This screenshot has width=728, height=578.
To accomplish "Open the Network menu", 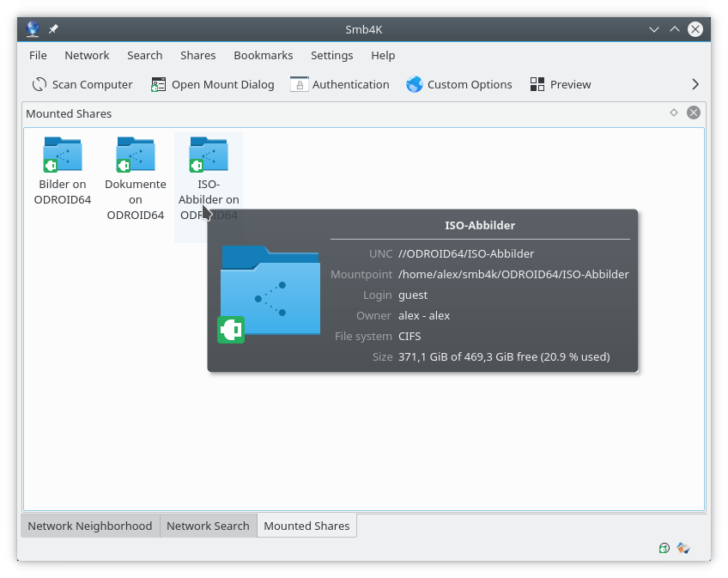I will pos(87,55).
